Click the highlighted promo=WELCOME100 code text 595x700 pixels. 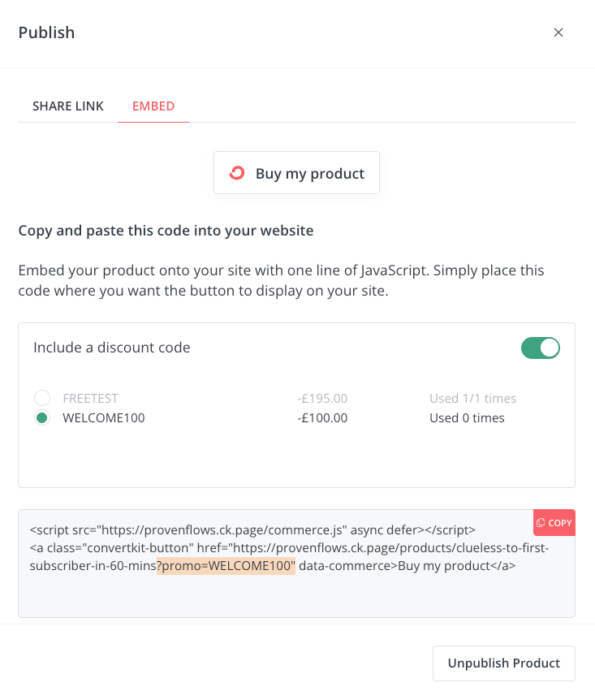226,566
